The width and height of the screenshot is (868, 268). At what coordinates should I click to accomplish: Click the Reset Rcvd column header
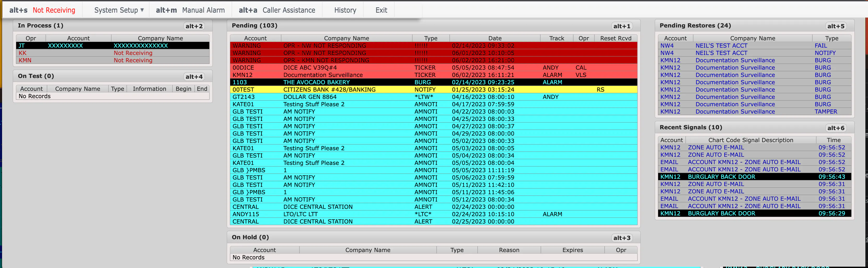[616, 38]
